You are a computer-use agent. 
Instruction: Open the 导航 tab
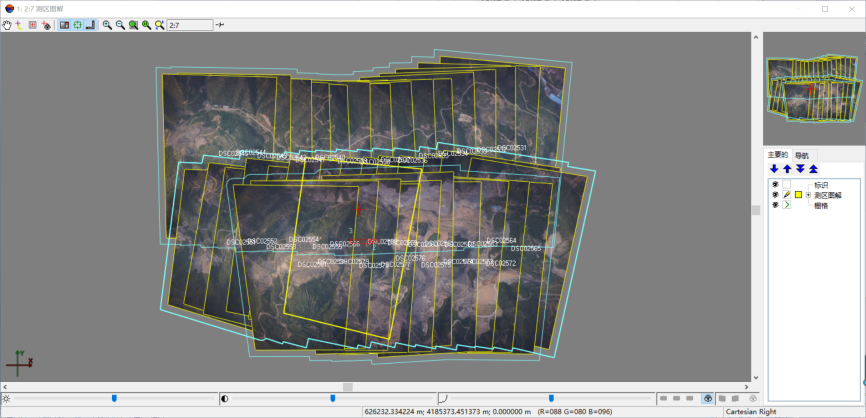pyautogui.click(x=802, y=155)
